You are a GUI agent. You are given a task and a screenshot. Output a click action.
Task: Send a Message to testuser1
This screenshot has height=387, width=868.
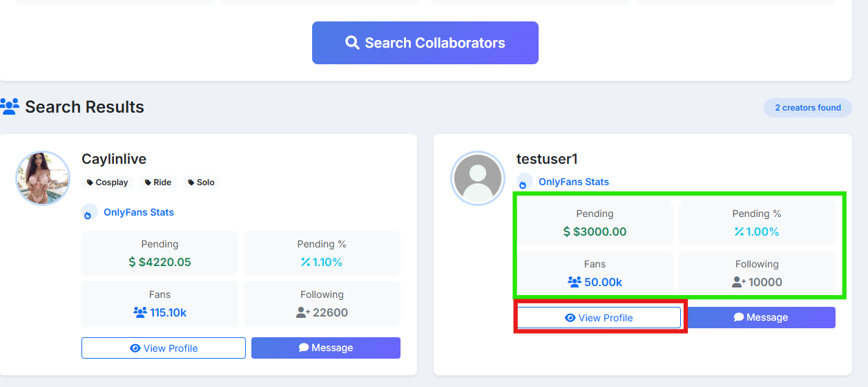pos(760,317)
